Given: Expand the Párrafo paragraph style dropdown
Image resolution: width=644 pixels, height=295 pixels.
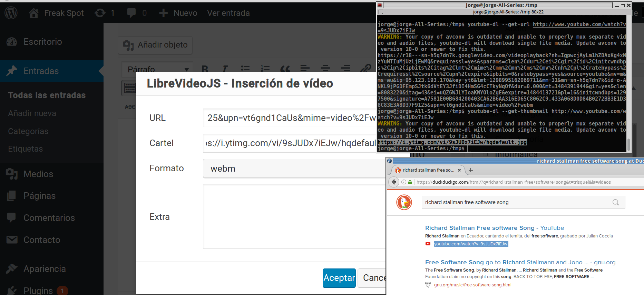Looking at the screenshot, I should tap(157, 69).
